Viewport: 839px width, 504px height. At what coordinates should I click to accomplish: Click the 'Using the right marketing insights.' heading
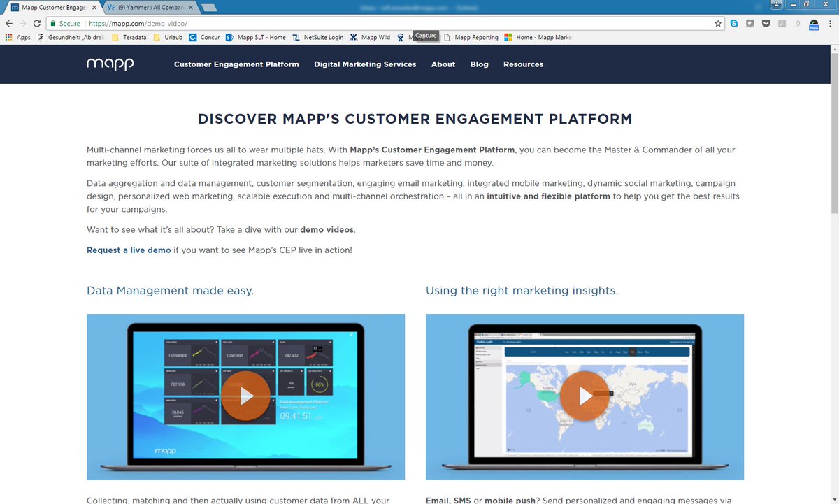(x=522, y=290)
